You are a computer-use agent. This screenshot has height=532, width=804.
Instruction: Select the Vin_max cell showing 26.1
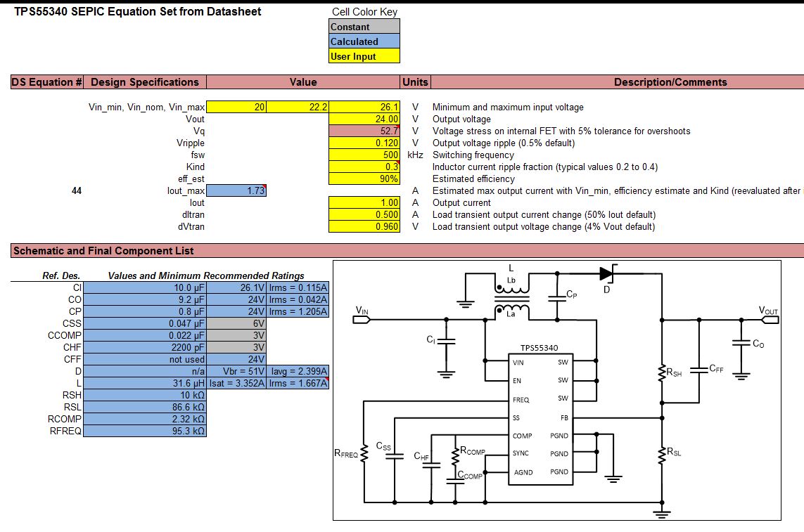364,107
